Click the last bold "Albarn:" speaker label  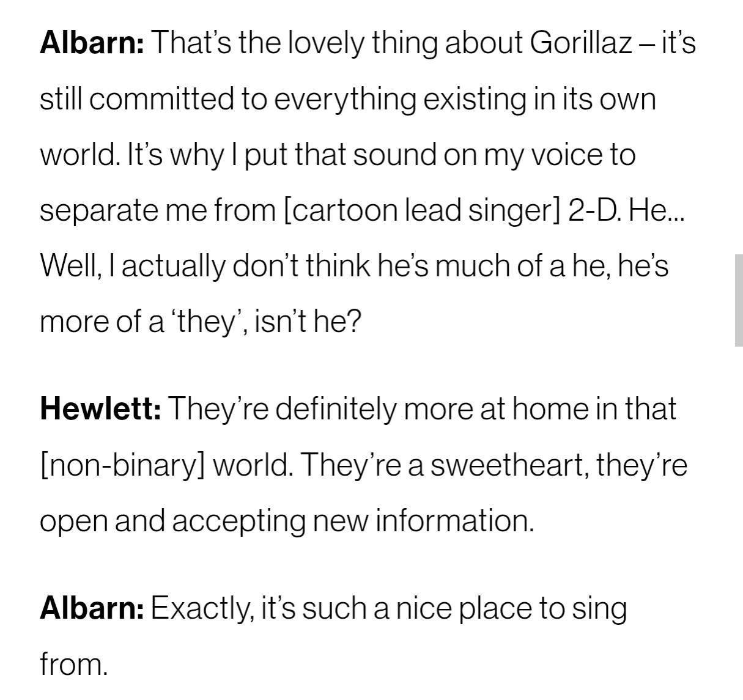[x=92, y=608]
